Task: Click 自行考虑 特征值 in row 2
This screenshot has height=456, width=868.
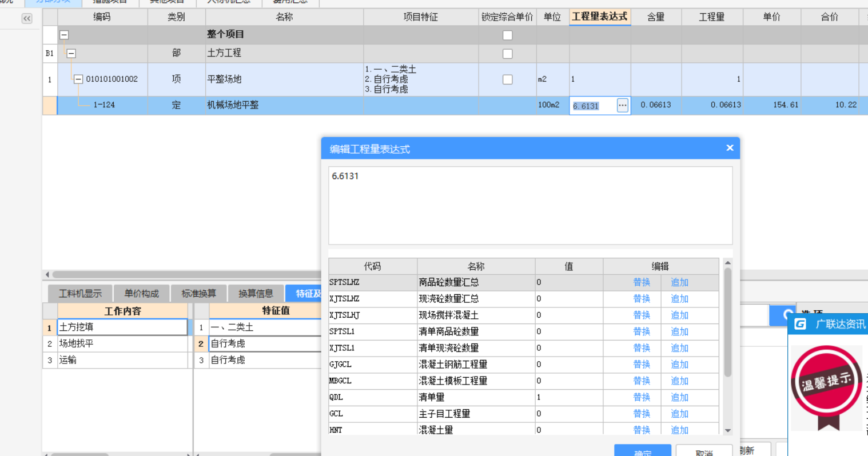Action: click(265, 343)
